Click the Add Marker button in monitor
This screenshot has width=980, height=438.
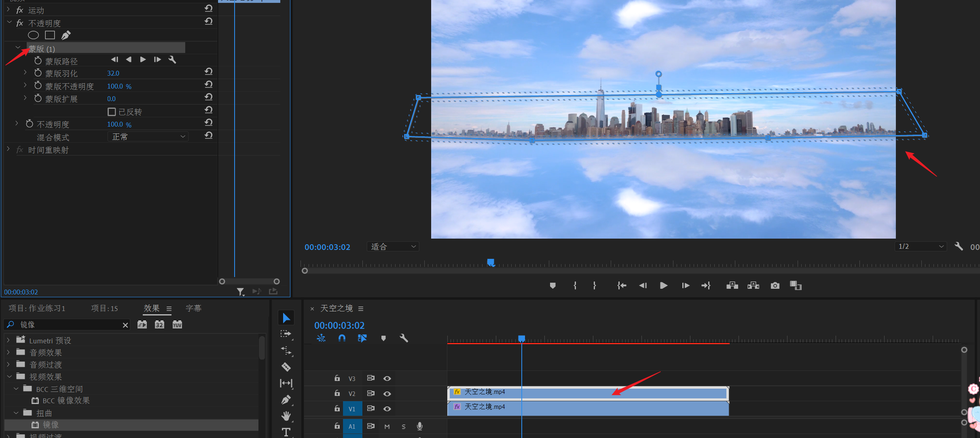(x=552, y=286)
